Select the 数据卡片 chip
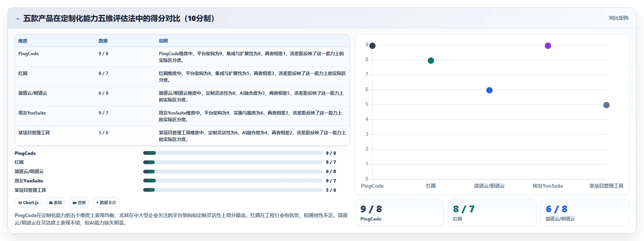The image size is (644, 241). click(106, 203)
